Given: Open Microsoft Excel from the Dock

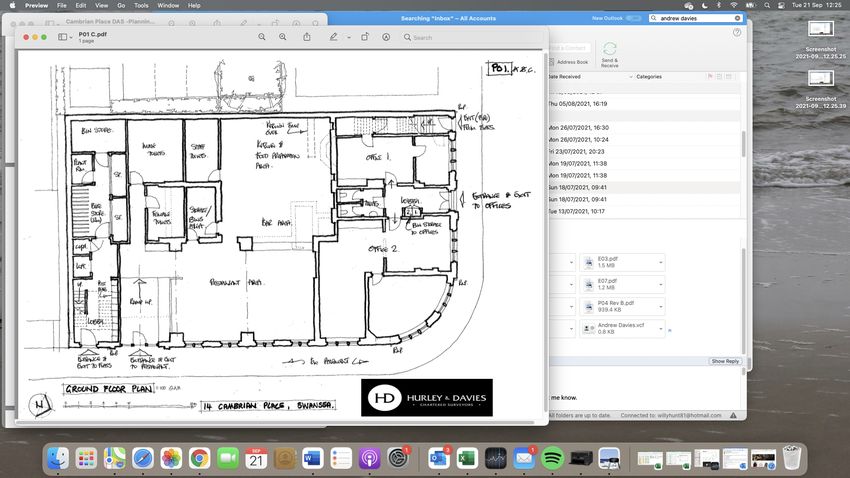Looking at the screenshot, I should click(467, 458).
